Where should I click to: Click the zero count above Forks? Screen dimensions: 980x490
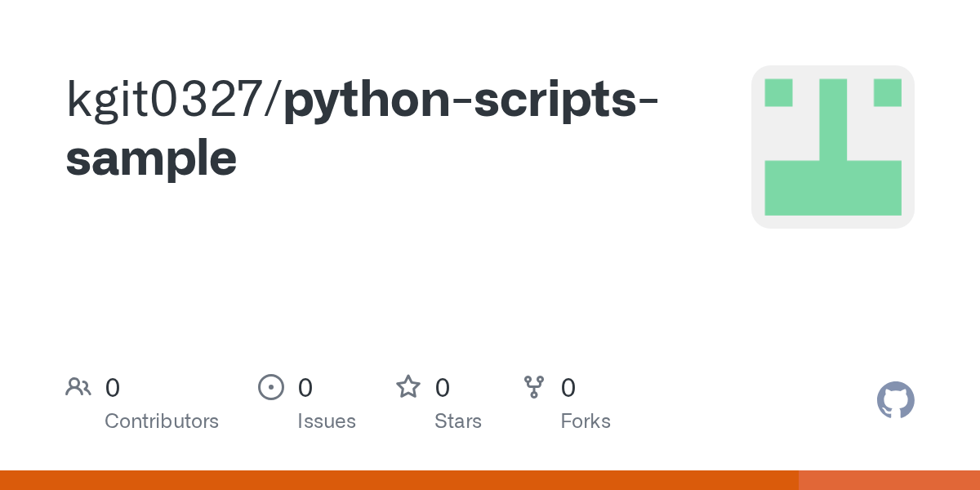[568, 388]
